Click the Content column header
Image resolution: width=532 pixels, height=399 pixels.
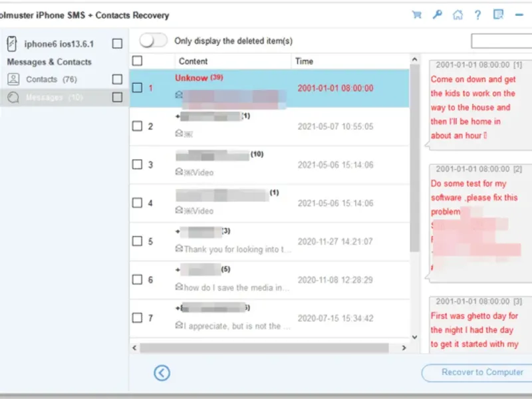coord(193,61)
